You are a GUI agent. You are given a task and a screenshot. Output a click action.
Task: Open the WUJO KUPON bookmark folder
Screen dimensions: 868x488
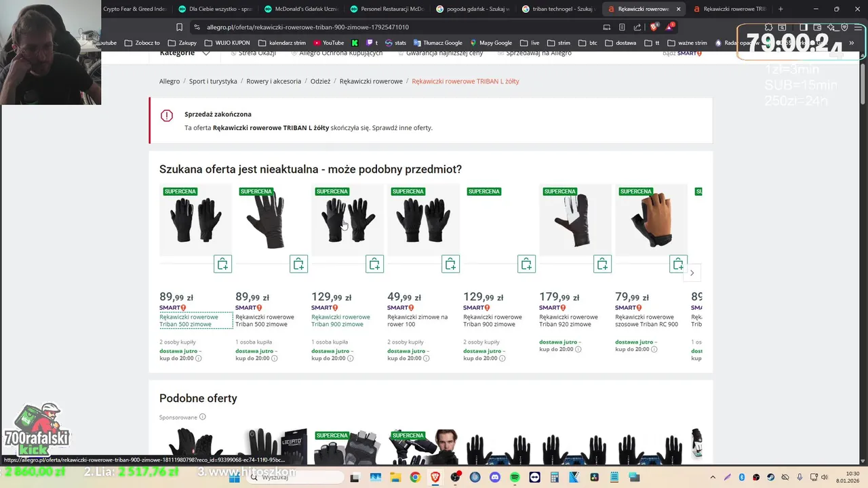point(226,43)
